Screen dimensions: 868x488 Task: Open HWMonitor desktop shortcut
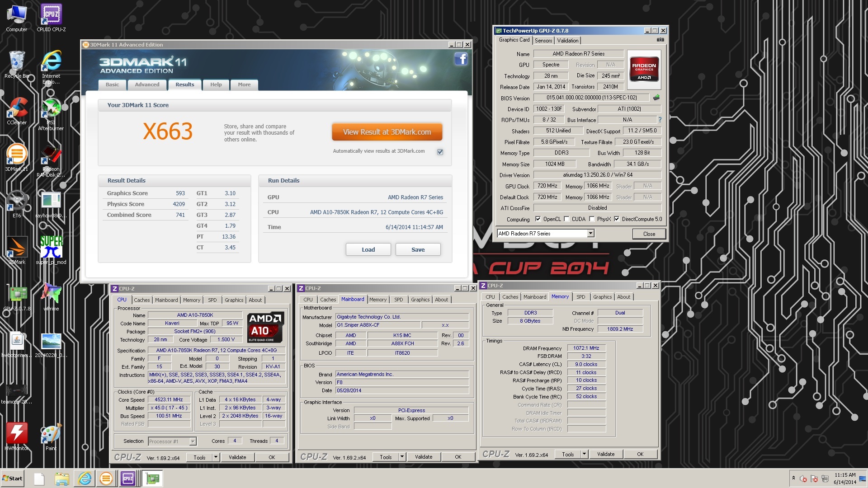click(17, 437)
